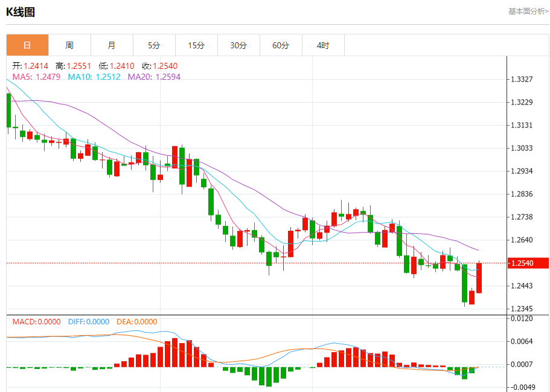550x392 pixels.
Task: Click the 1.2836 axis price label
Action: [x=522, y=194]
